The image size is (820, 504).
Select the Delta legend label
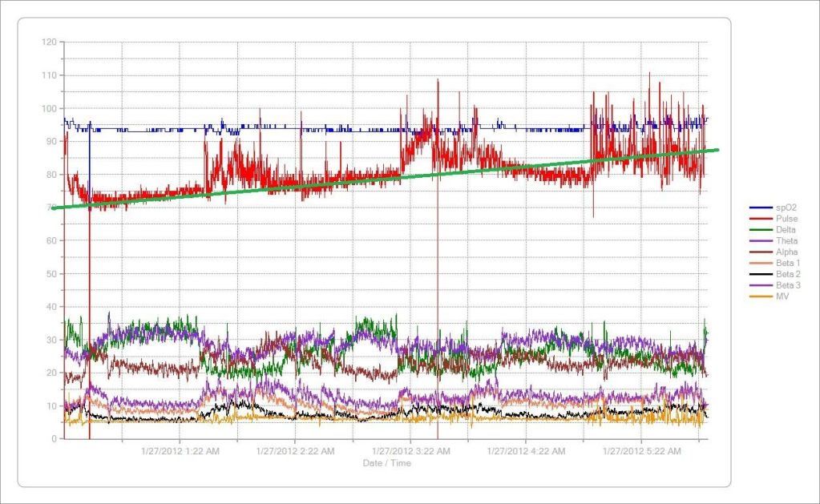click(786, 229)
